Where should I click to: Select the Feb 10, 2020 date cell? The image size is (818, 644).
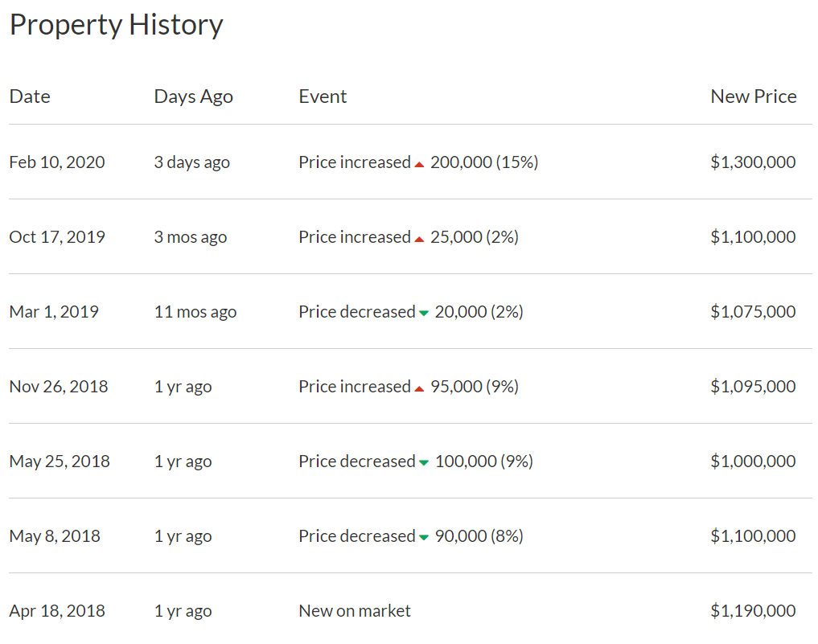pyautogui.click(x=57, y=162)
